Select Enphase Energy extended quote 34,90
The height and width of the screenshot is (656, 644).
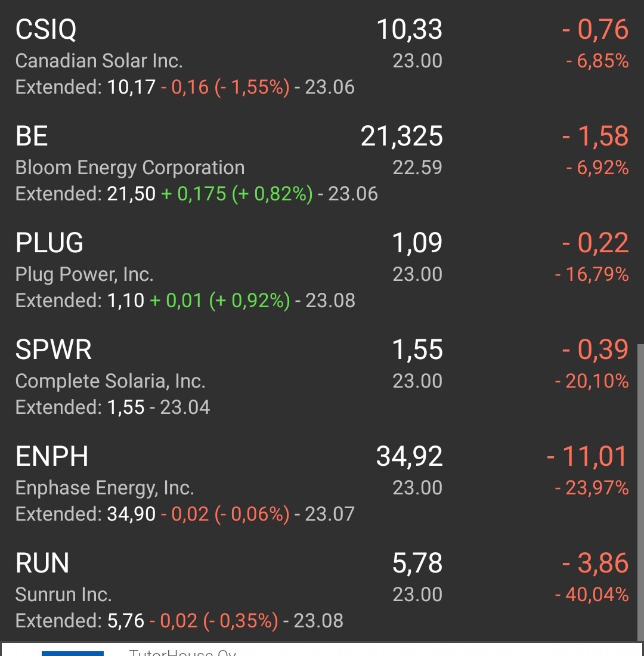pos(131,514)
